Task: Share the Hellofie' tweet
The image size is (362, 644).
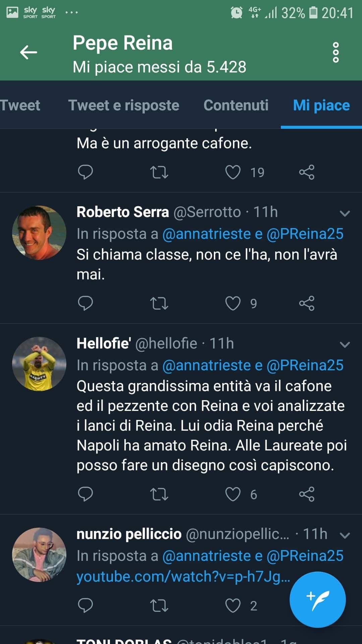Action: coord(306,494)
